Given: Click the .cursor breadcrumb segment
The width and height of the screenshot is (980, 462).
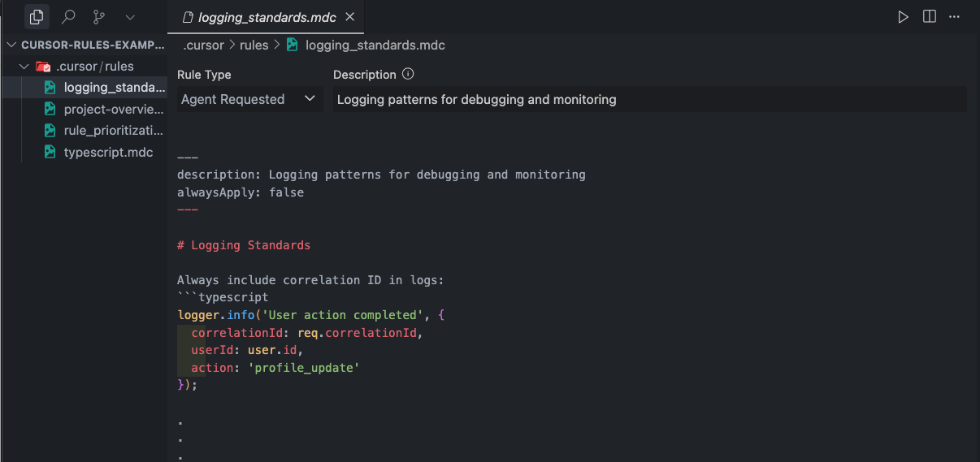Looking at the screenshot, I should coord(202,45).
